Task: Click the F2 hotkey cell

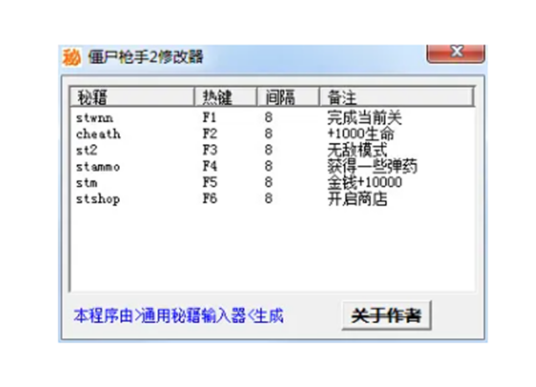Action: click(x=210, y=134)
